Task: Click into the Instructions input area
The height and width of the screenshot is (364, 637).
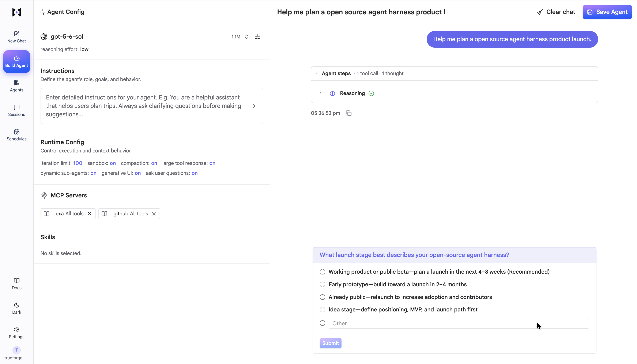Action: (152, 106)
